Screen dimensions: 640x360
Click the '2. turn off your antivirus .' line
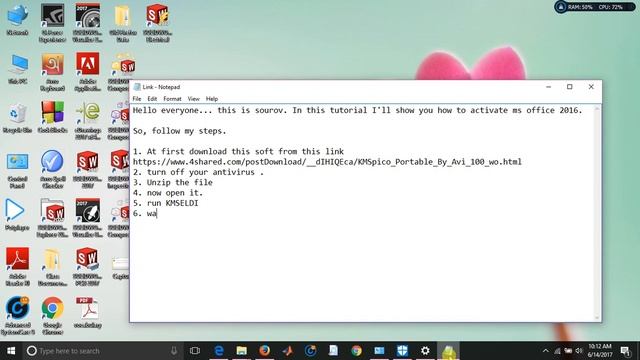tap(198, 172)
